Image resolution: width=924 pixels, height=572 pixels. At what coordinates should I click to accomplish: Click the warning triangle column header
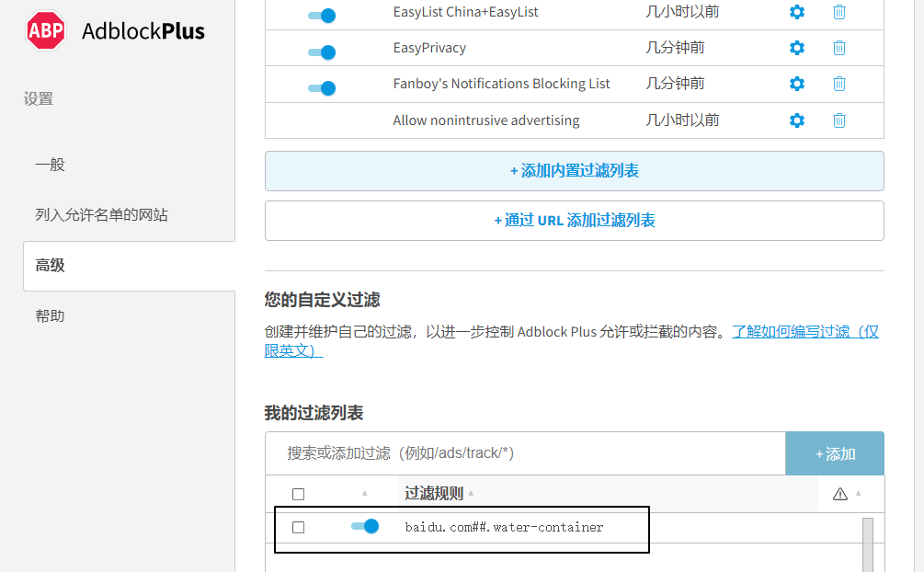839,494
